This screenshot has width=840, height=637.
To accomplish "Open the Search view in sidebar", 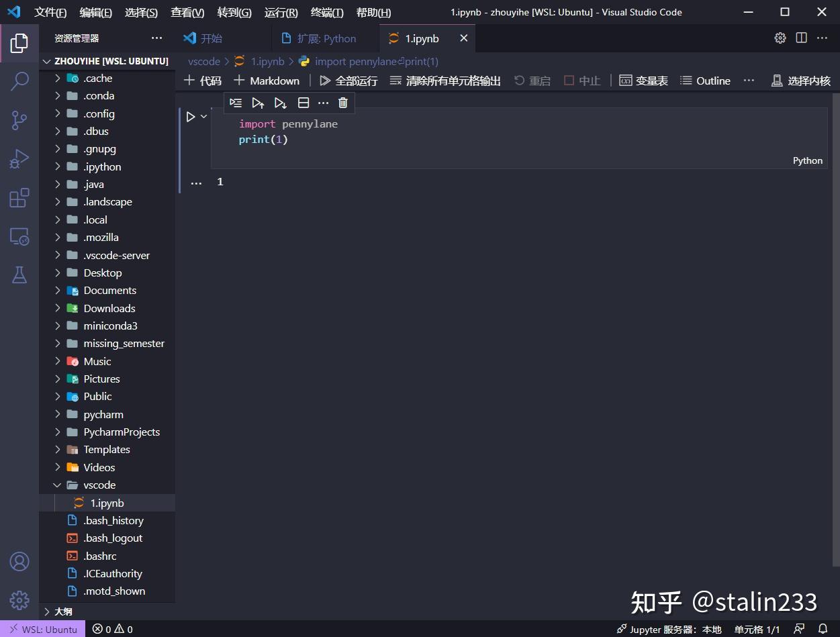I will click(19, 81).
